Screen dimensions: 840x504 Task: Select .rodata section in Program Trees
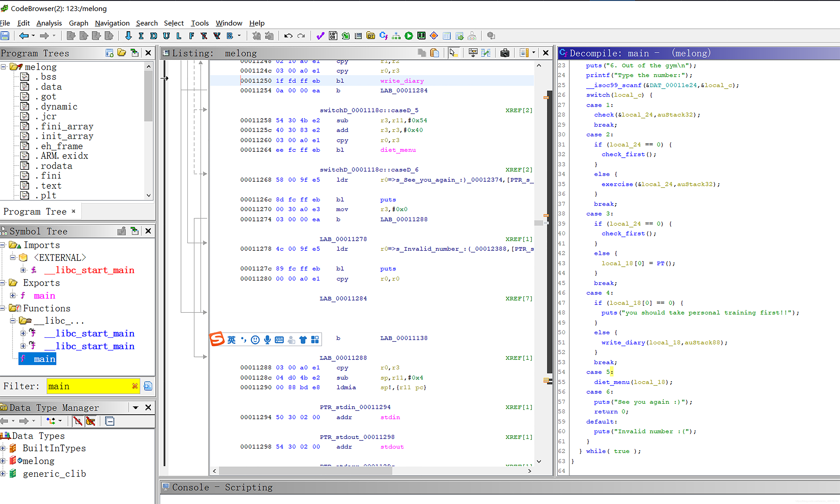[x=53, y=166]
